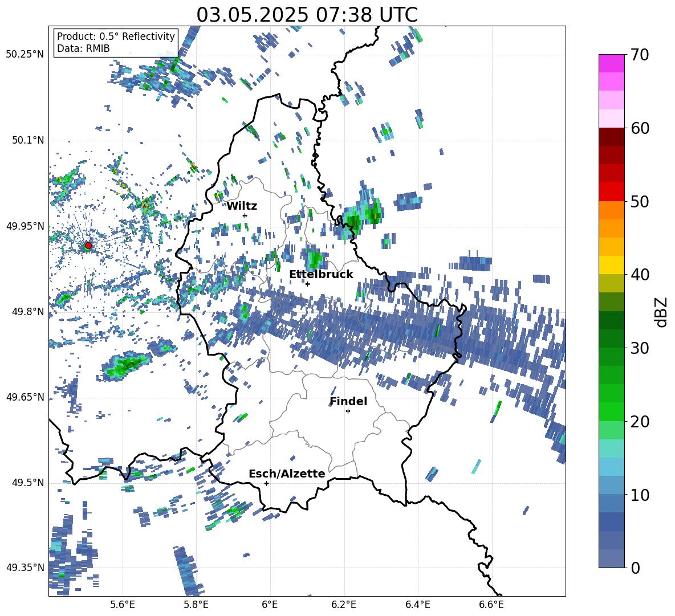Click the 40 tick on the colorbar
675x616 pixels.
point(639,275)
